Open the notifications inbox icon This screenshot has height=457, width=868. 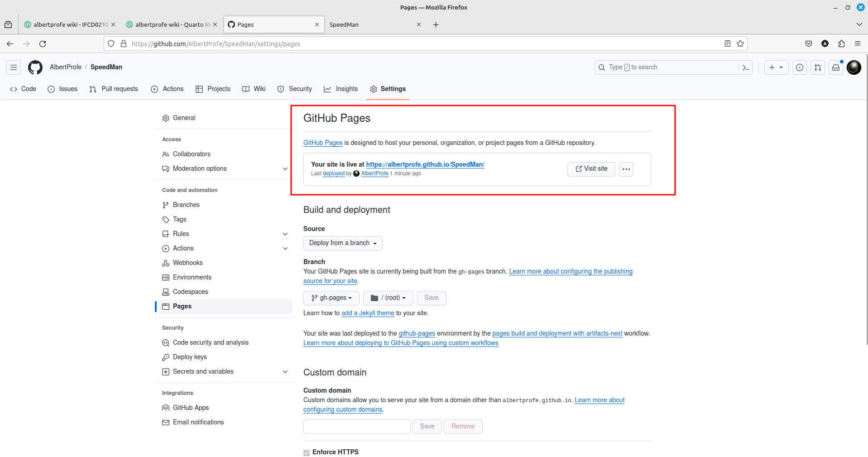[836, 67]
